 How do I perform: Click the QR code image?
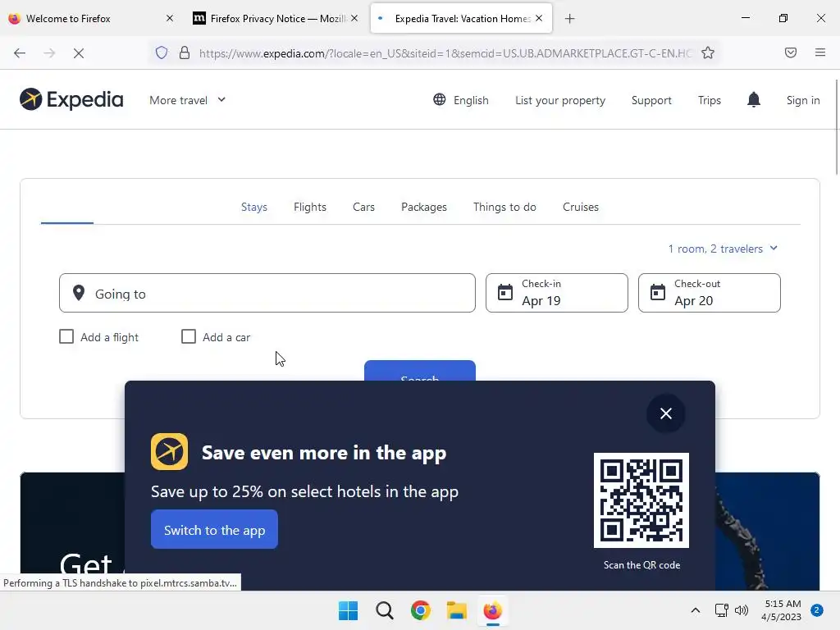(641, 500)
